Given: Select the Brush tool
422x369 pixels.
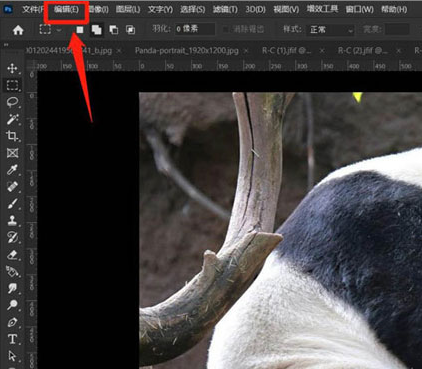Looking at the screenshot, I should pyautogui.click(x=12, y=204).
